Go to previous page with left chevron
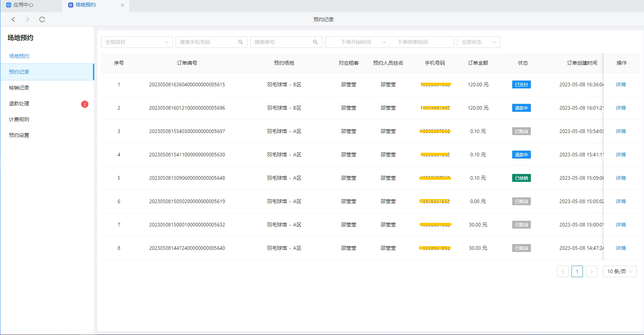Image resolution: width=644 pixels, height=335 pixels. point(563,271)
